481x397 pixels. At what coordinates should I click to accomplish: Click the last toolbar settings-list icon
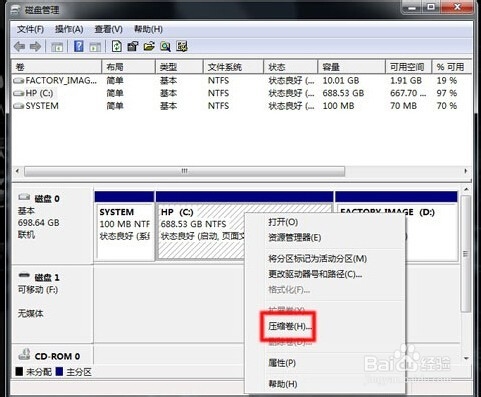(182, 46)
